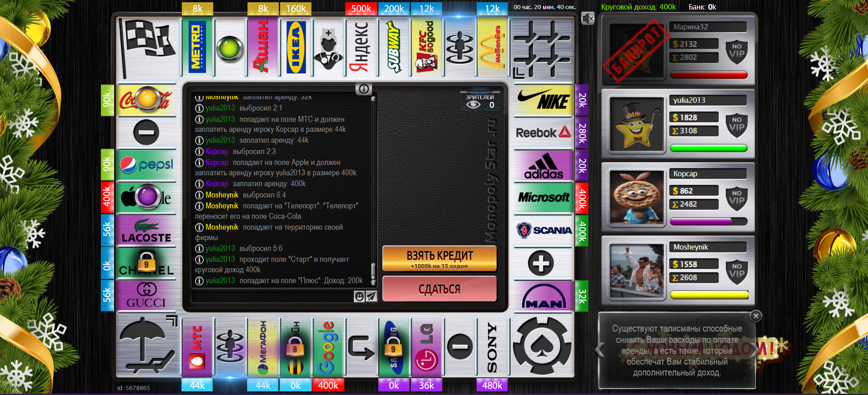Click the Круговой доход 400k label
This screenshot has width=868, height=395.
point(639,7)
